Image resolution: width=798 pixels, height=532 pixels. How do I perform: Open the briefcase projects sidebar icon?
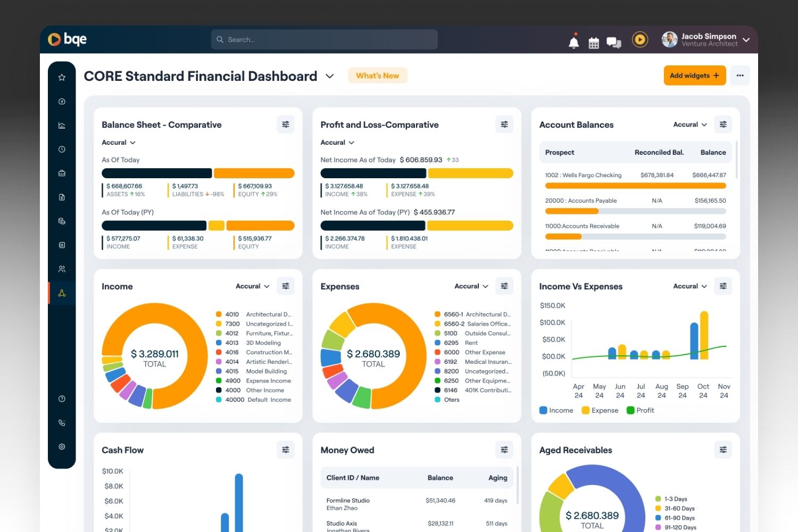tap(62, 173)
